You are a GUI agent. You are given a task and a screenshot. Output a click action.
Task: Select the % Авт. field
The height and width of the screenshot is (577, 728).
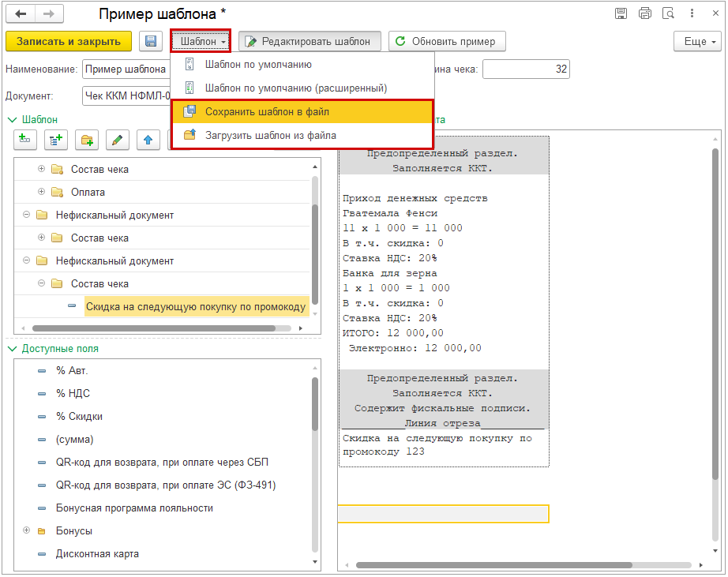coord(72,370)
